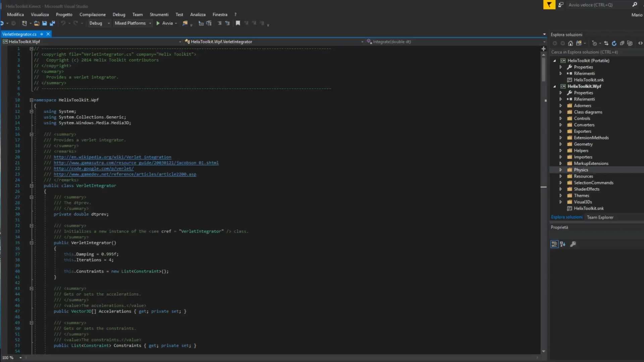
Task: Click the Undo arrow icon
Action: [63, 23]
